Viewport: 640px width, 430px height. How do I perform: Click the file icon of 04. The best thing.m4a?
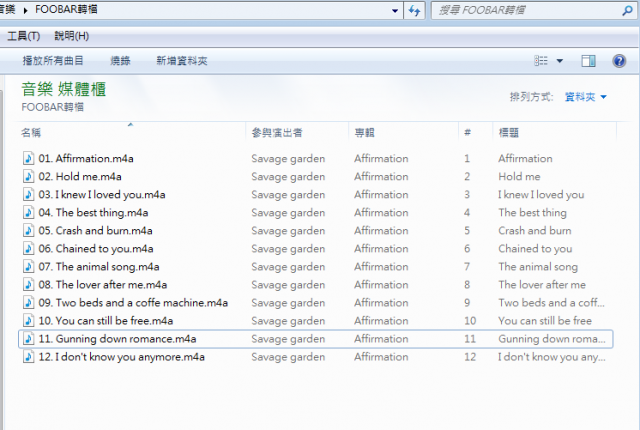pyautogui.click(x=28, y=212)
